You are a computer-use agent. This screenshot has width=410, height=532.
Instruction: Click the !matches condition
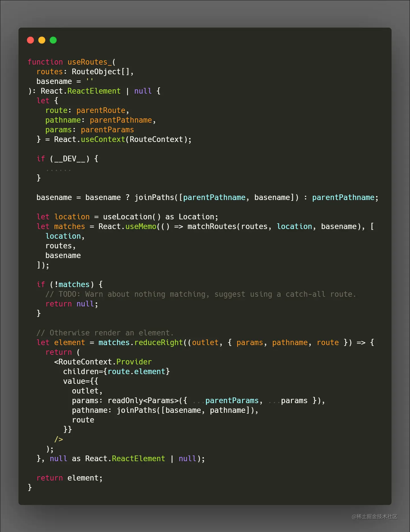tap(72, 284)
